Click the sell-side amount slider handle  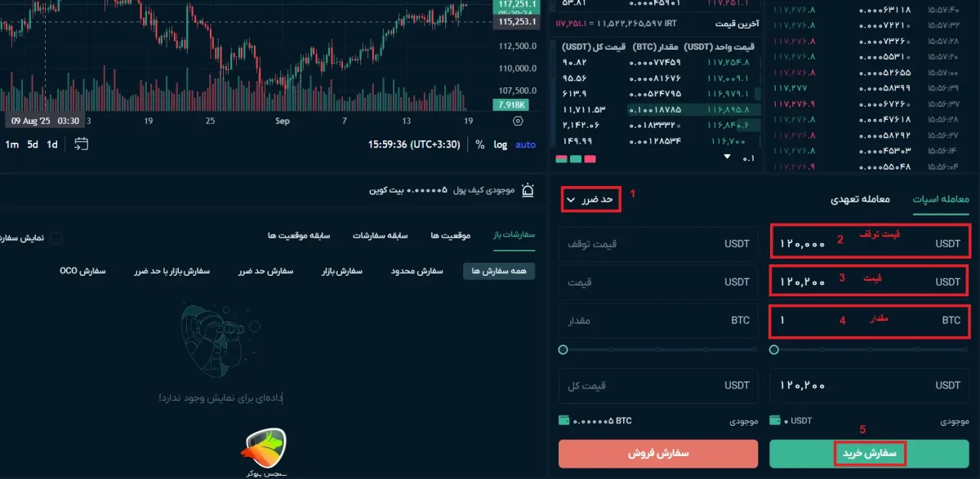[563, 350]
